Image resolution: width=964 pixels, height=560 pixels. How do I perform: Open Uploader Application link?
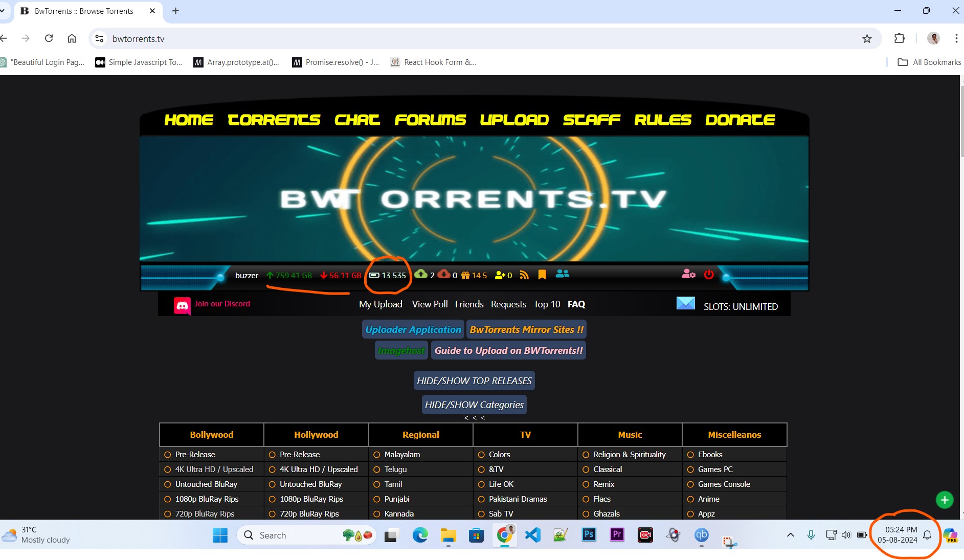(x=413, y=330)
